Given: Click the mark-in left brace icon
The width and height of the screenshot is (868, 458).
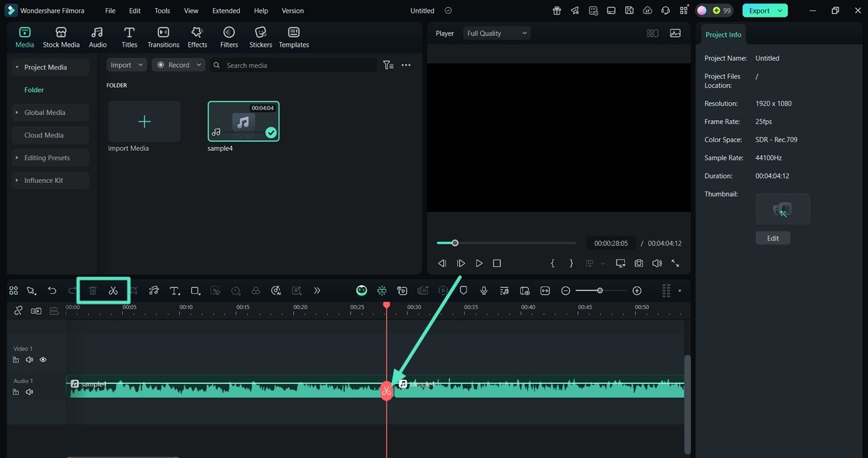Looking at the screenshot, I should (553, 264).
